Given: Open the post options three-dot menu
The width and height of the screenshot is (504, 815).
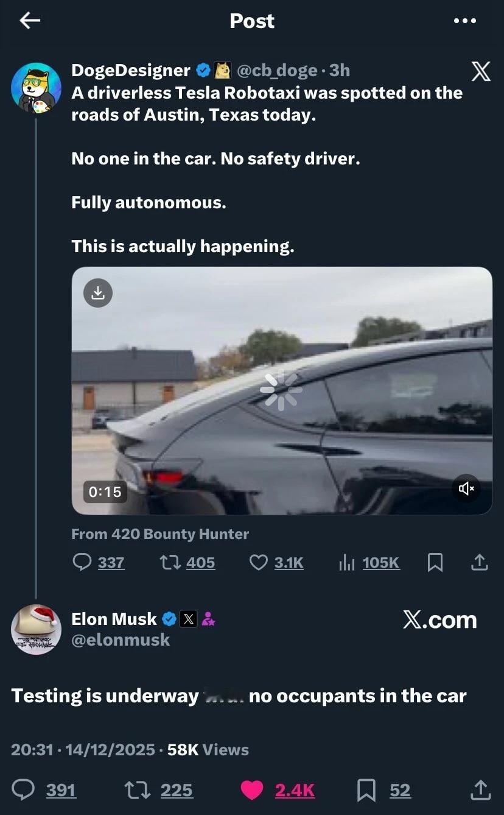Looking at the screenshot, I should point(465,20).
